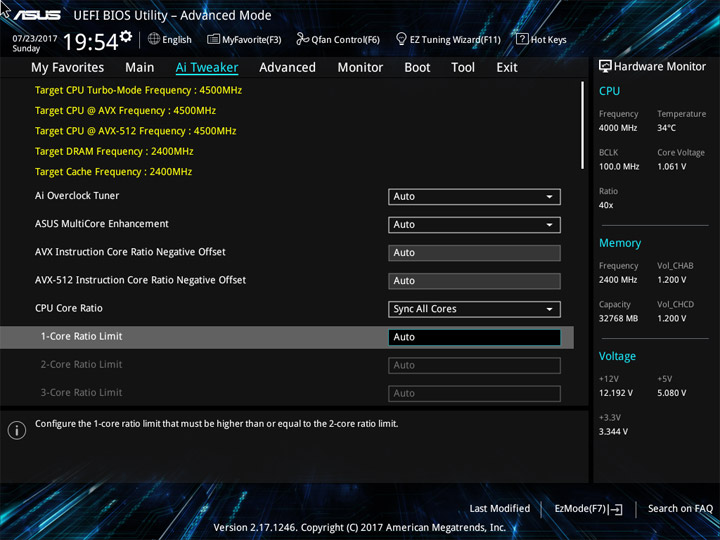
Task: Click +3.3V reading 3.344 V
Action: [x=613, y=432]
